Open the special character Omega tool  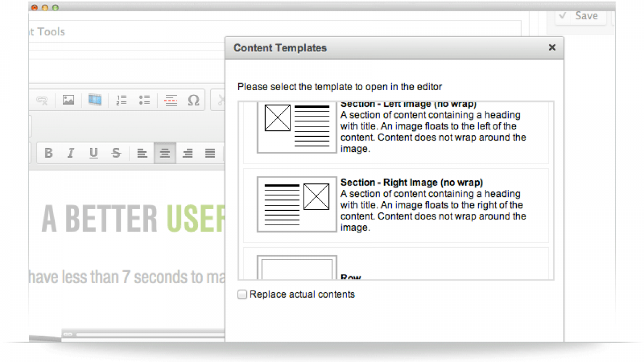pyautogui.click(x=194, y=100)
